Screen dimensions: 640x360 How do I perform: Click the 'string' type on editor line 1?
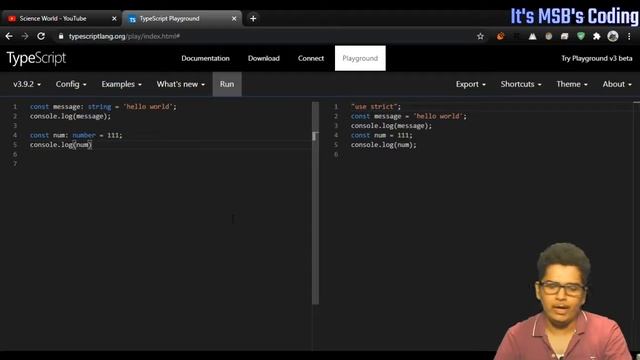click(x=99, y=107)
